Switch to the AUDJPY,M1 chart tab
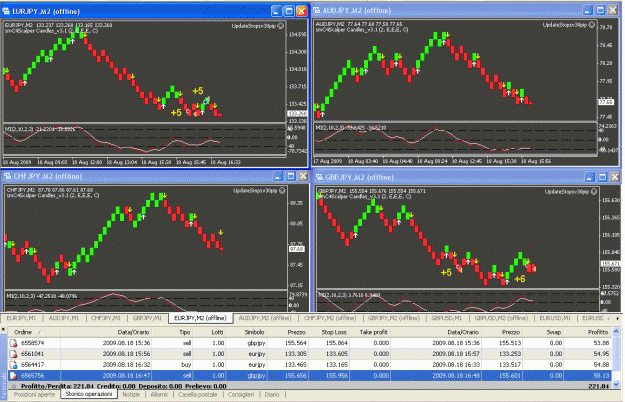 64,318
